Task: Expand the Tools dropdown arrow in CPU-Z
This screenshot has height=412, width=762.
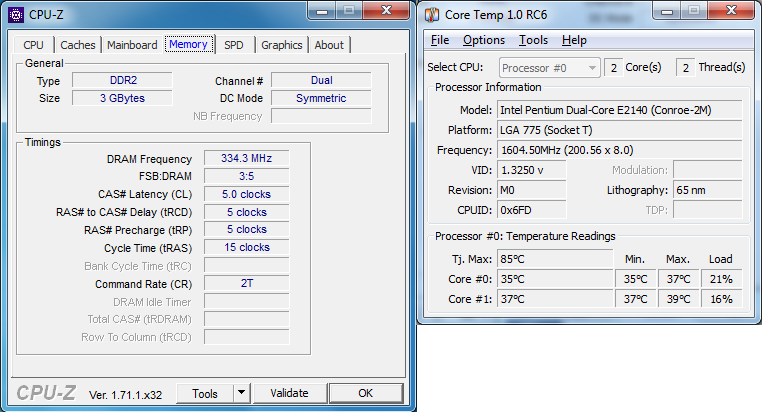Action: coord(242,394)
